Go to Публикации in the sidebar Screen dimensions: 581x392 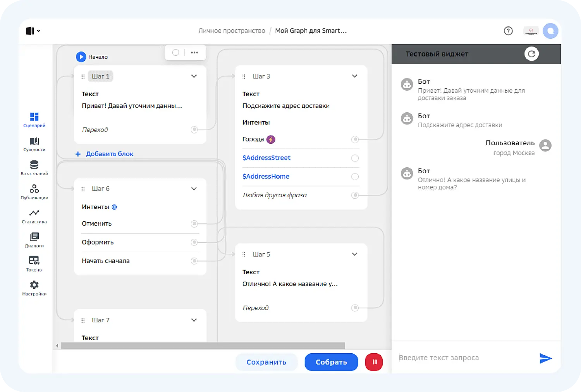(34, 189)
